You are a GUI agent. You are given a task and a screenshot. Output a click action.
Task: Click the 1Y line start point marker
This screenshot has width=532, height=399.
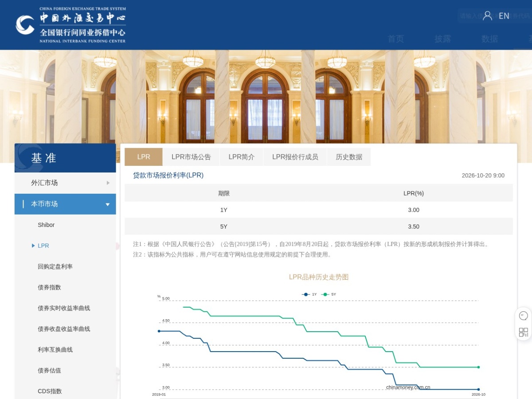[x=159, y=331]
